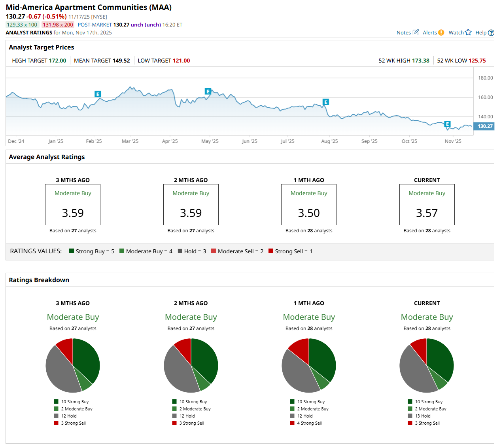
Task: Click the earnings marker near Aug '25
Action: [x=326, y=102]
